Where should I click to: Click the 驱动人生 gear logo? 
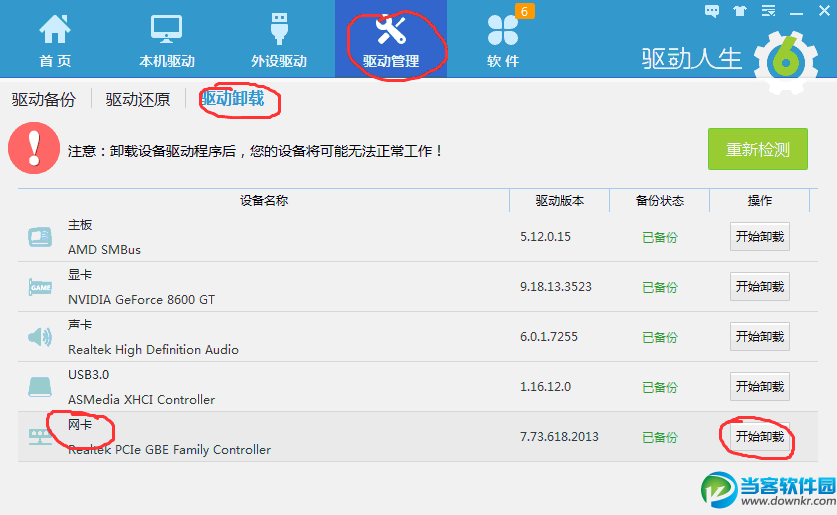pyautogui.click(x=786, y=62)
